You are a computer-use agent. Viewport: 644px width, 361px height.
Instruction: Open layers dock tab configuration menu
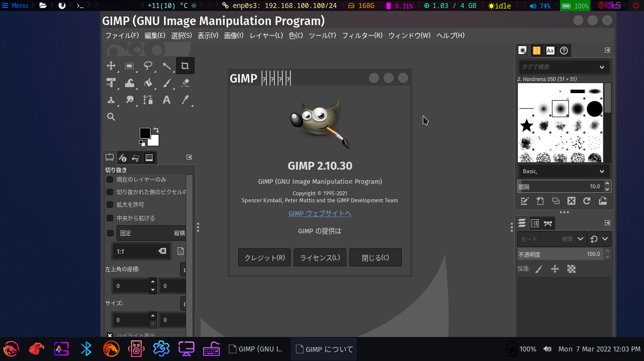coord(607,223)
